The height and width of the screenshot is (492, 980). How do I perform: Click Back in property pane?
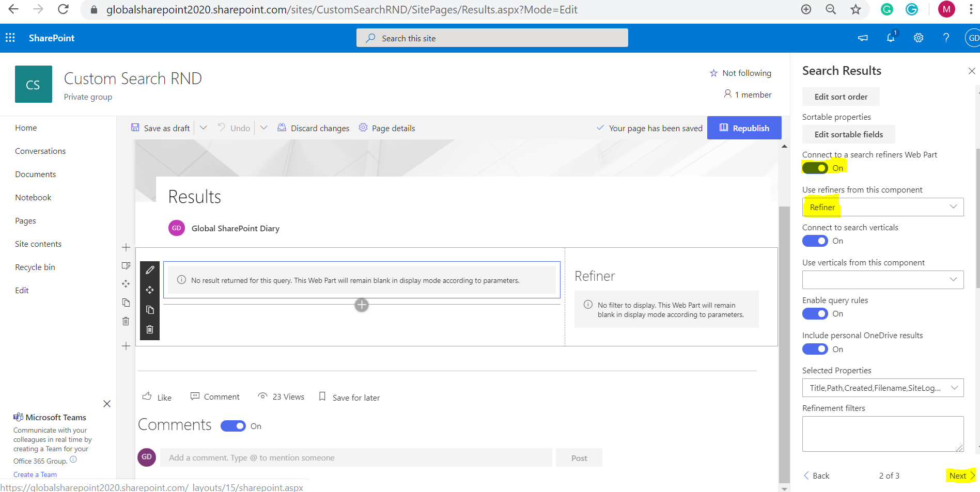(817, 475)
